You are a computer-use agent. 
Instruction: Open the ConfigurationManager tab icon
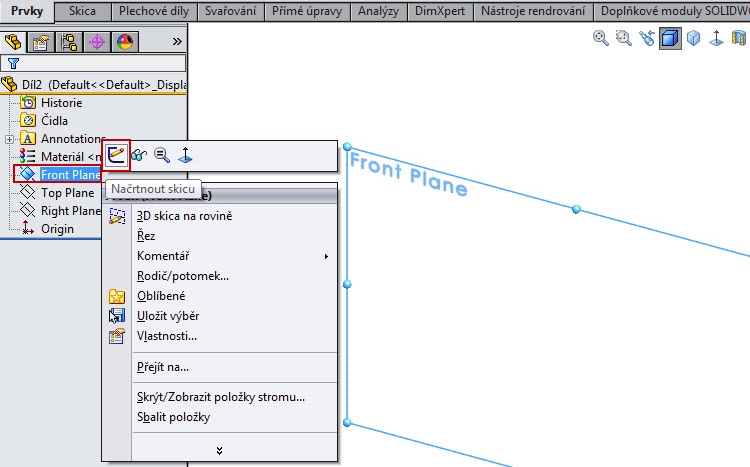pos(69,42)
